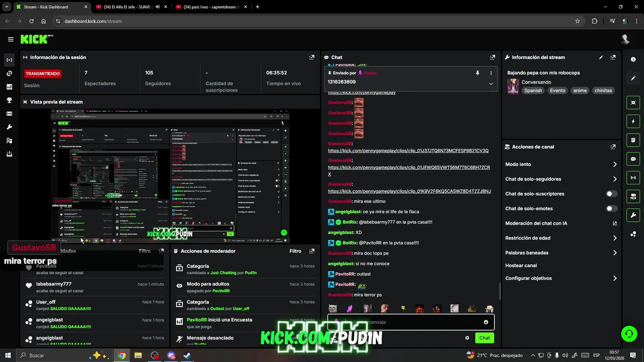Viewport: 644px width, 362px height.
Task: Open clip link ending T6C6BH7ZCR
Action: tap(409, 170)
